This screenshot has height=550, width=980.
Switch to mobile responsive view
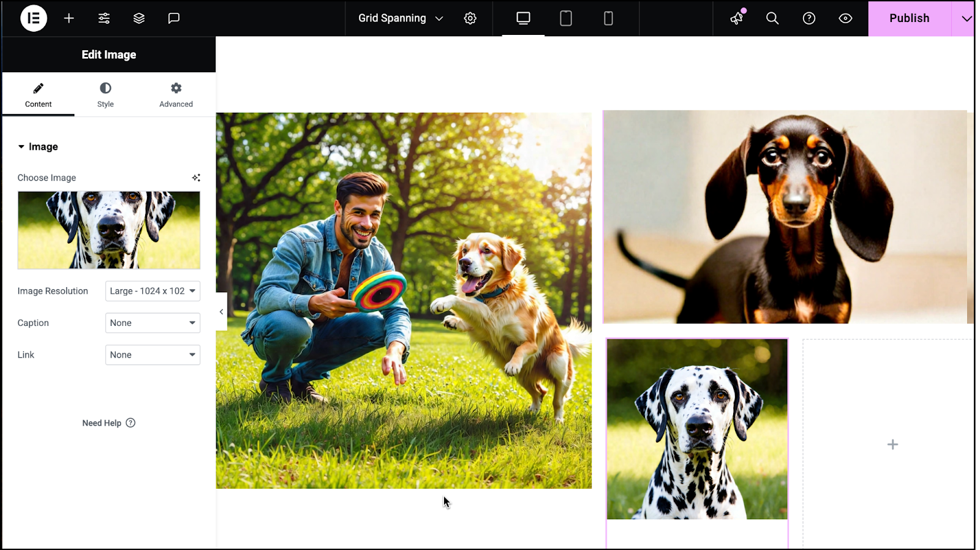coord(608,18)
